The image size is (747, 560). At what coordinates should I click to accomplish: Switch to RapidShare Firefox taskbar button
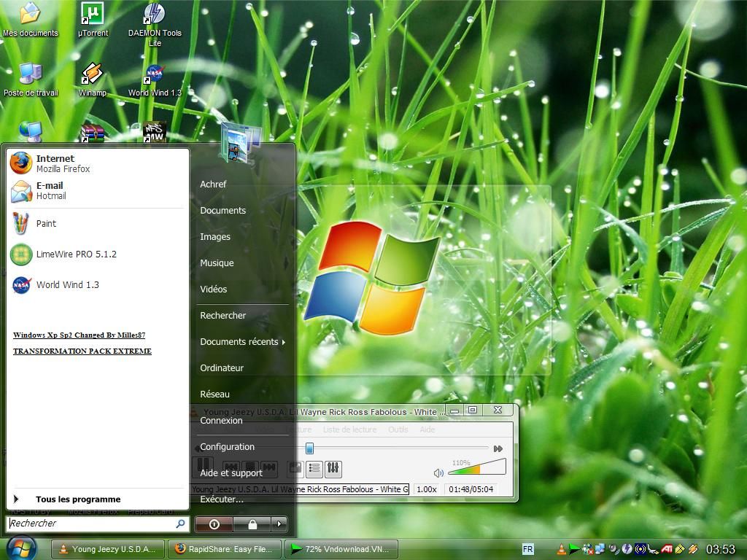(x=225, y=549)
